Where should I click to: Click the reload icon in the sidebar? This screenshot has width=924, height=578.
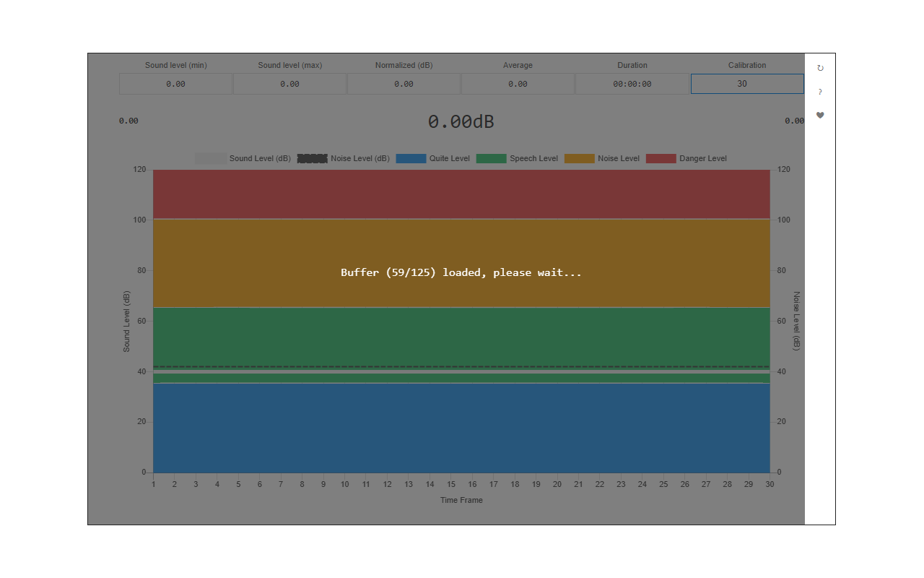[x=820, y=68]
